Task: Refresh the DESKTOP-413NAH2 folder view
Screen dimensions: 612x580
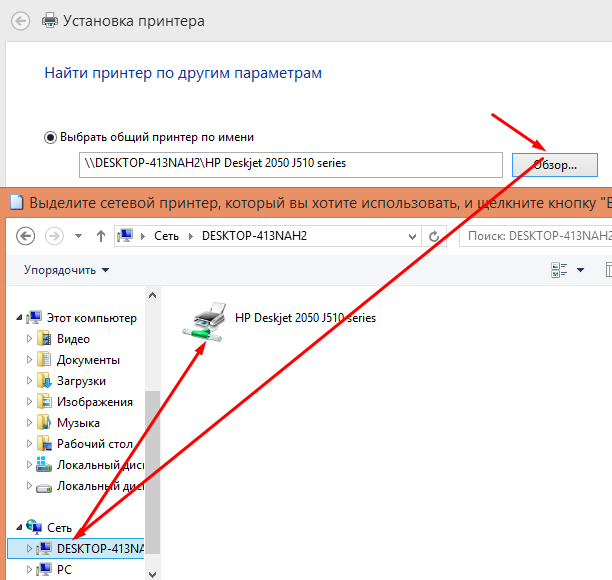Action: (434, 236)
